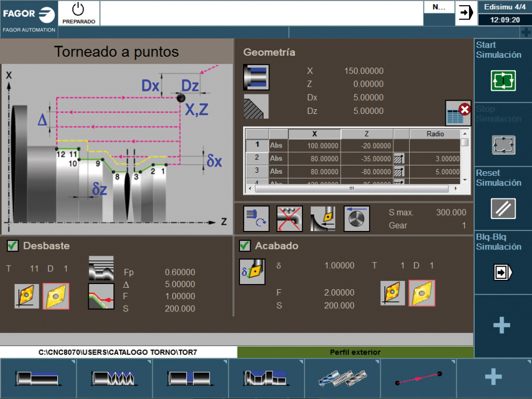Toggle the Acabado checkbox
This screenshot has height=399, width=532.
tap(245, 246)
